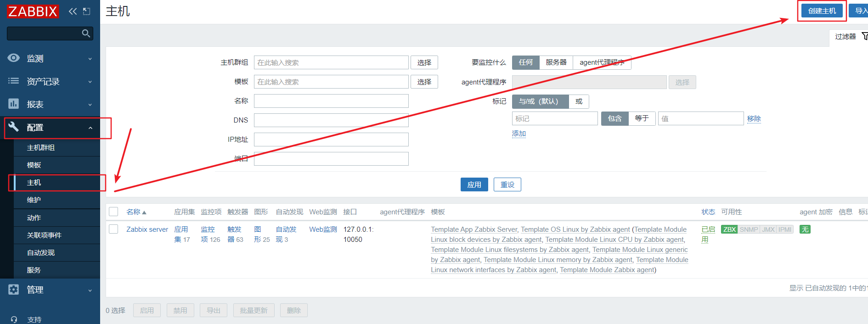Viewport: 868px width, 324px height.
Task: Open 自动发现 3 link
Action: pos(286,234)
